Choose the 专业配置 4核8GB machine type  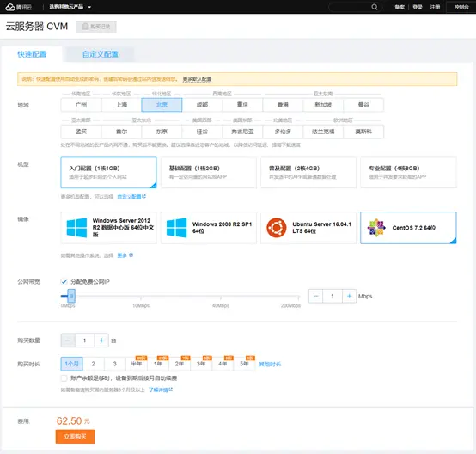(408, 172)
